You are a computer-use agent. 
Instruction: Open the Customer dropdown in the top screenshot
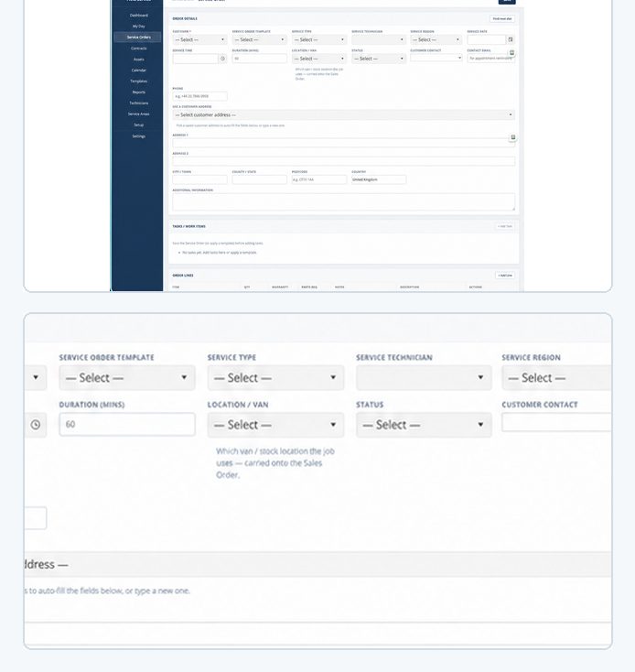click(x=199, y=39)
